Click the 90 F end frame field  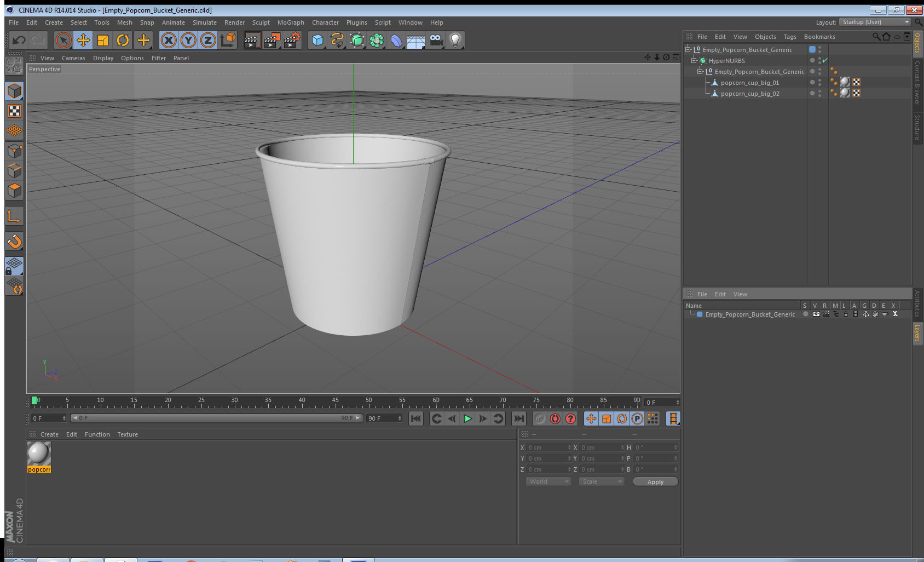click(x=384, y=418)
